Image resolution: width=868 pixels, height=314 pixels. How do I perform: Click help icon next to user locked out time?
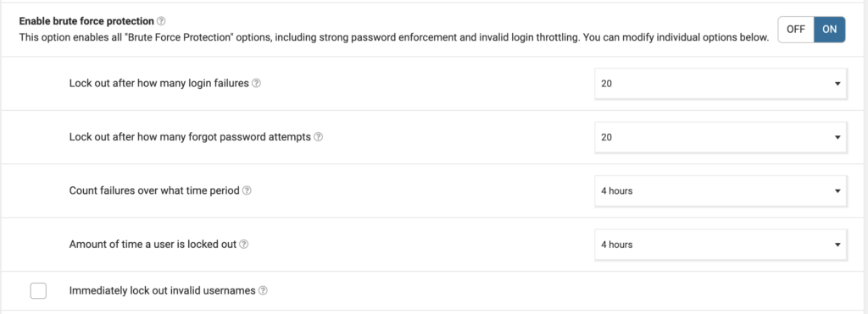click(243, 245)
